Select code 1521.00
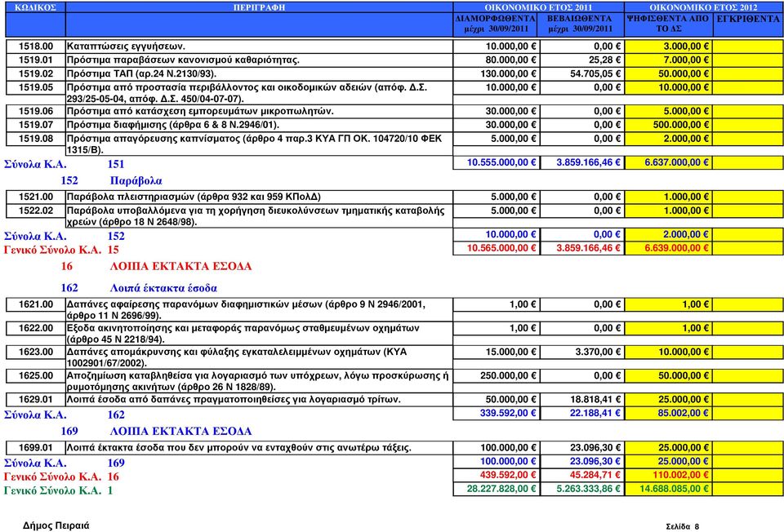 tap(35, 197)
